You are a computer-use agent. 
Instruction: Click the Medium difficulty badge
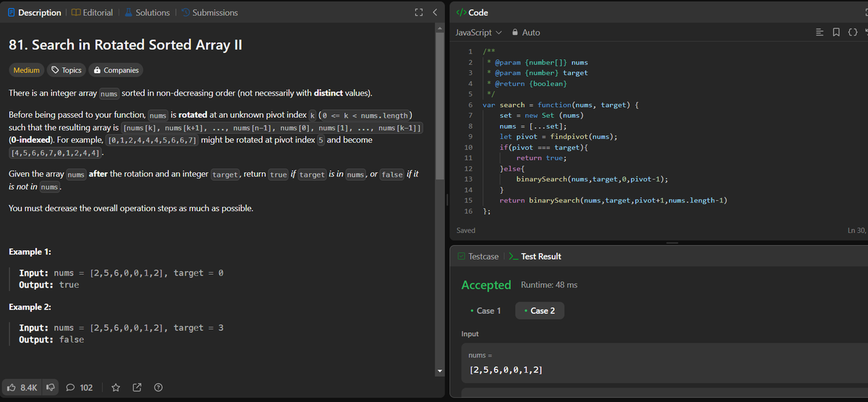tap(26, 70)
